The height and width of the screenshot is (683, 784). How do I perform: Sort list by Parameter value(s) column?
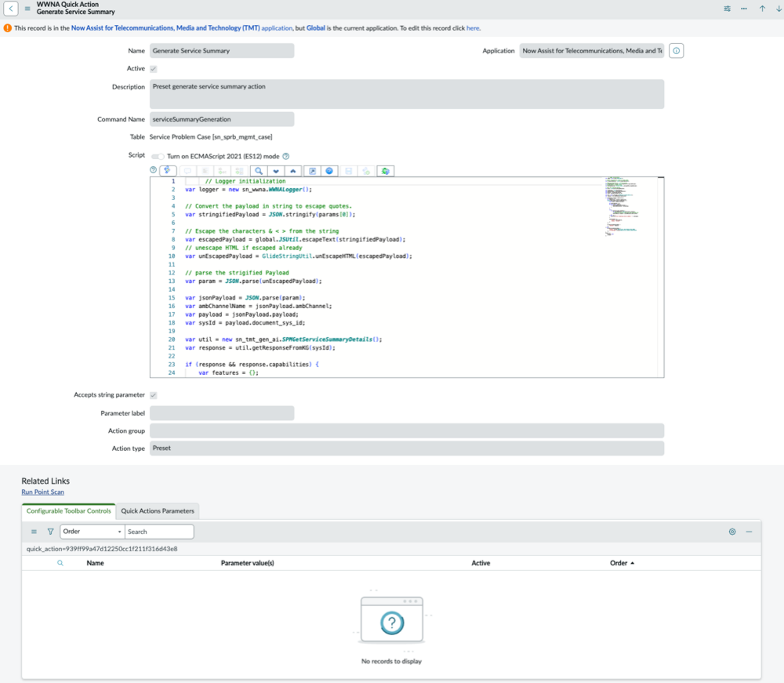tap(247, 563)
